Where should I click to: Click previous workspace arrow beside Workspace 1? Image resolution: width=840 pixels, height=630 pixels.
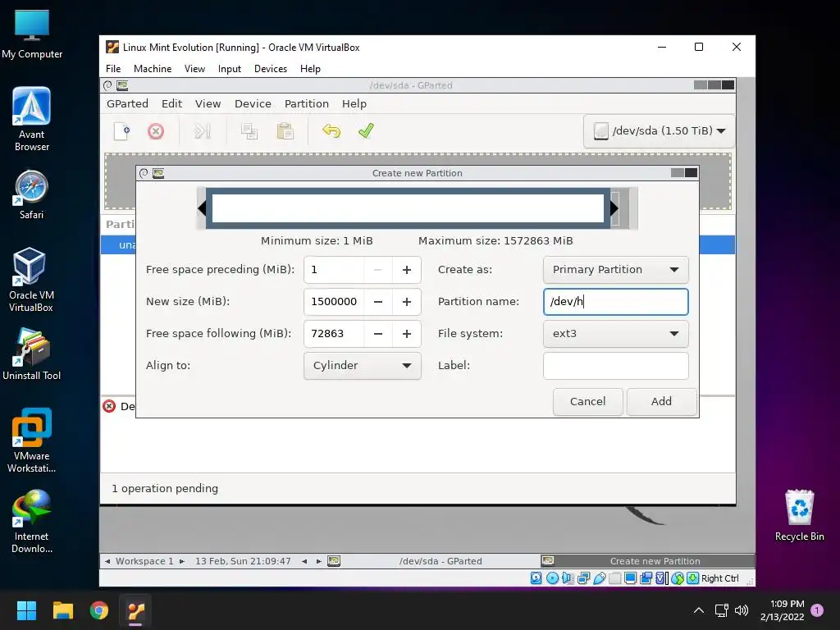[107, 561]
